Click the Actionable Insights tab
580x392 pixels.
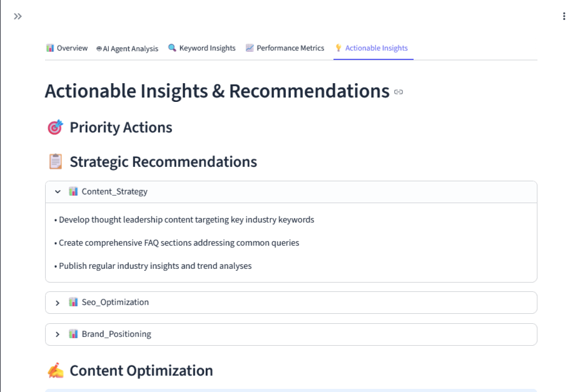click(x=371, y=48)
